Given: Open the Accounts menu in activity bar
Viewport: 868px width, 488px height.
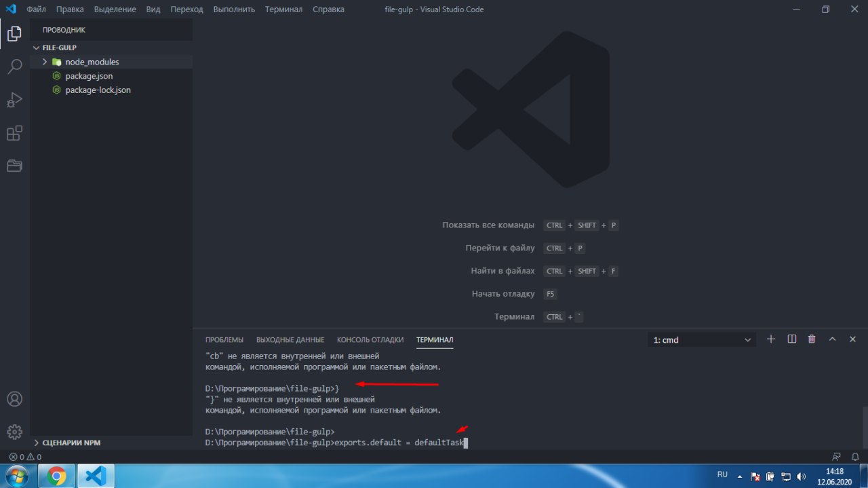Looking at the screenshot, I should pos(14,399).
